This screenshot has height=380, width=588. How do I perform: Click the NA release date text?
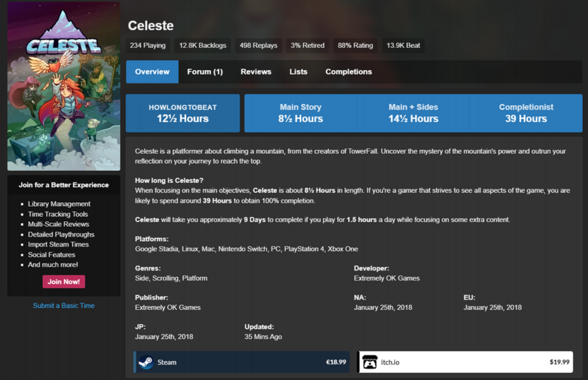point(383,307)
